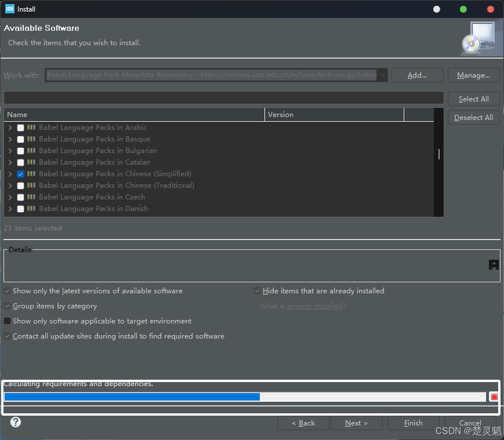Viewport: 504px width, 440px height.
Task: Click the Chinese (Simplified) pack feature icon
Action: [x=31, y=173]
